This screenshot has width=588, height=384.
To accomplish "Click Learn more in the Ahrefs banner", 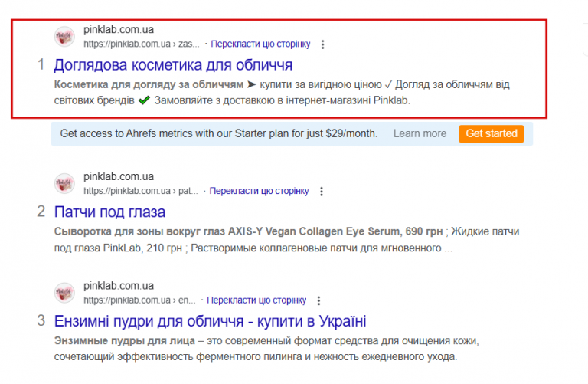I will (420, 133).
